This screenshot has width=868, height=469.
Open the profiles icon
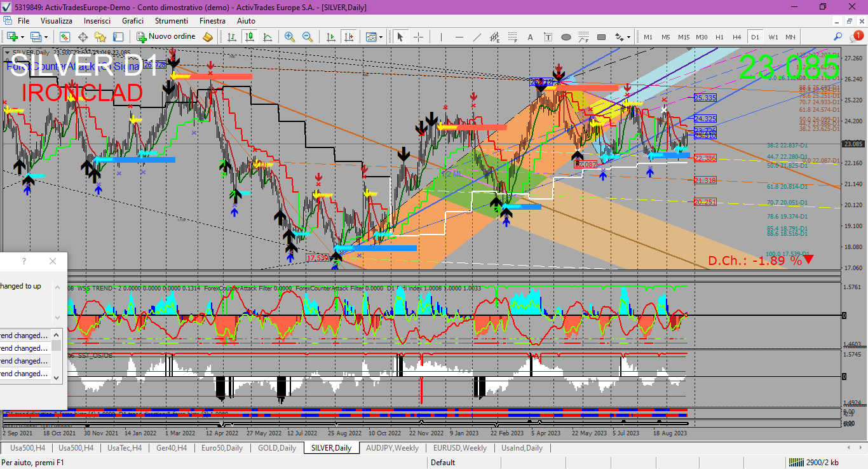click(x=36, y=37)
